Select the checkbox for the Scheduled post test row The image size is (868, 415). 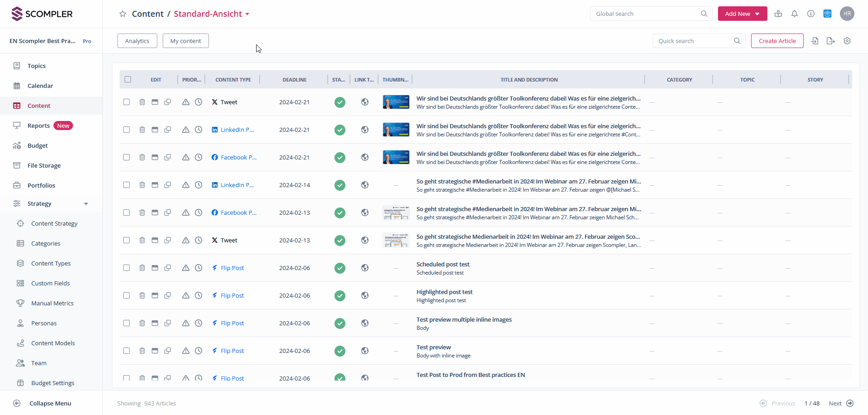(126, 268)
